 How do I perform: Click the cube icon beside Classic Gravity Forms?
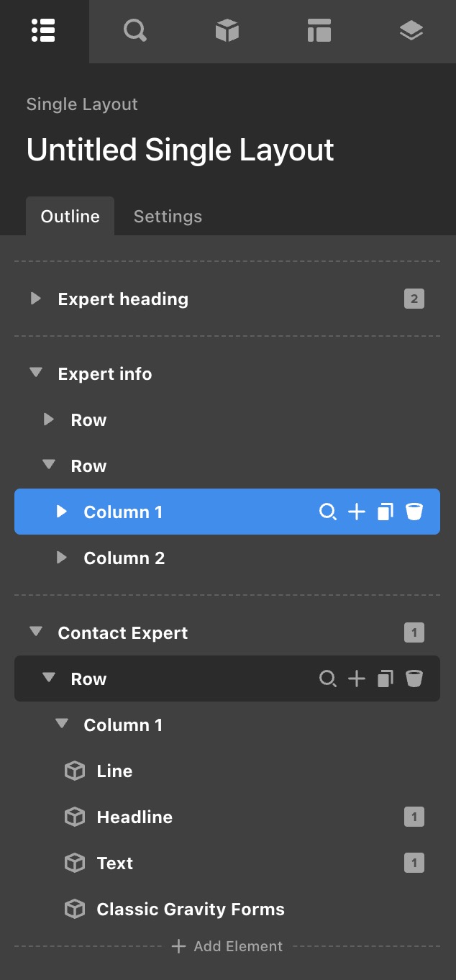point(74,909)
